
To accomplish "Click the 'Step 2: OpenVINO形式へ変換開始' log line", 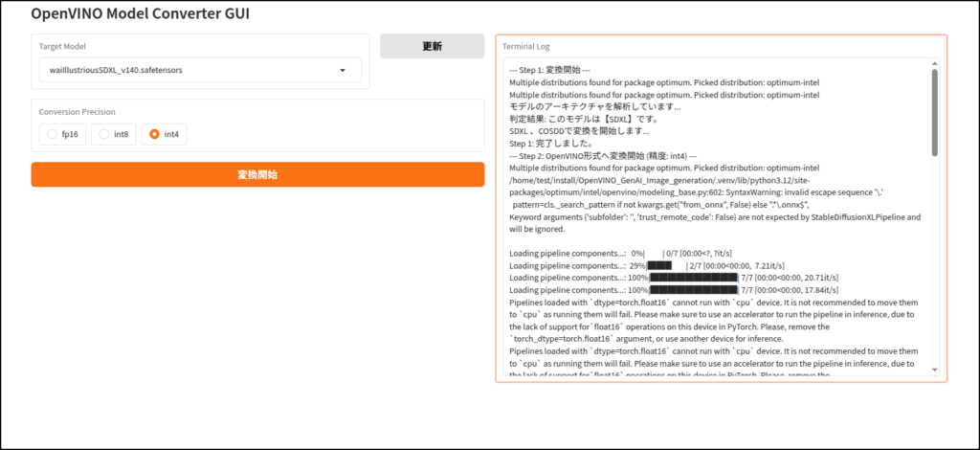I will [636, 155].
